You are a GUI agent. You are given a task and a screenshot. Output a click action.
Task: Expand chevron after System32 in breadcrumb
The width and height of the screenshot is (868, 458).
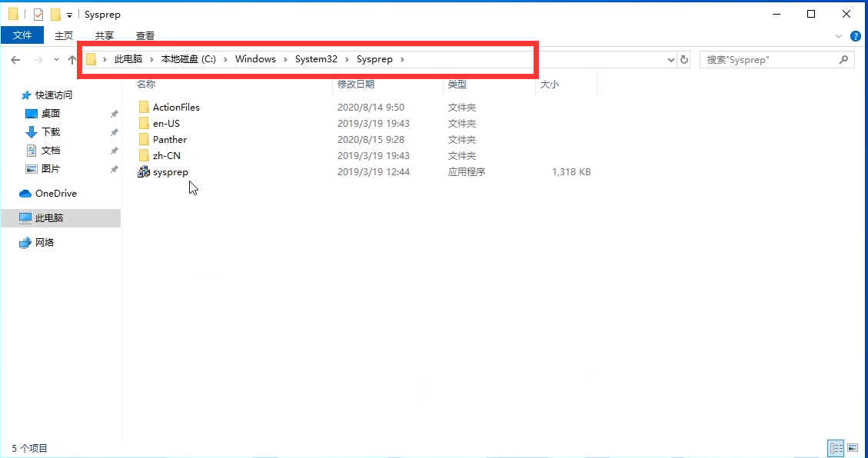point(347,59)
